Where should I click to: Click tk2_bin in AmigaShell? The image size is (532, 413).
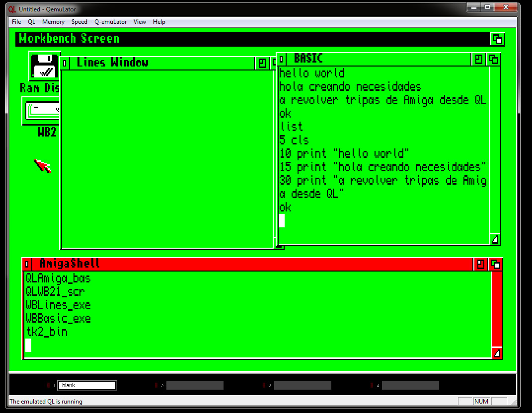click(47, 332)
